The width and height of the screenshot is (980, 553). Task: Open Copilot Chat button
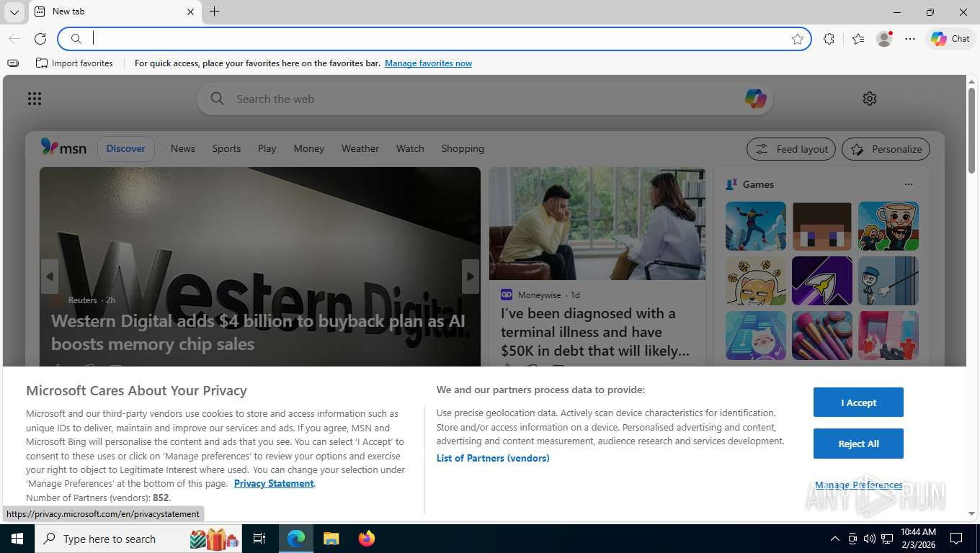(x=950, y=39)
